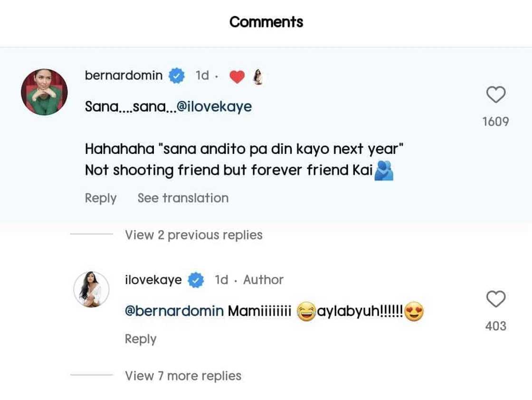
Task: Reply to bernardomin's comment
Action: point(101,198)
